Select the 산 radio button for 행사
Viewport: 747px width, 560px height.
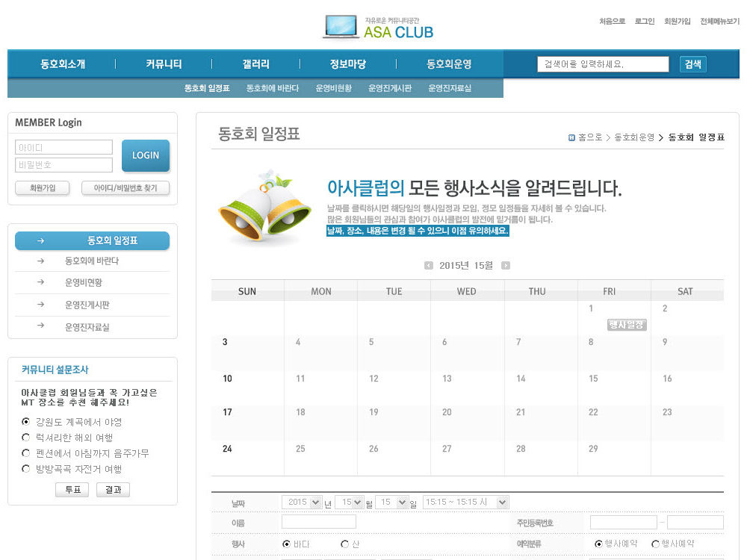pos(344,544)
